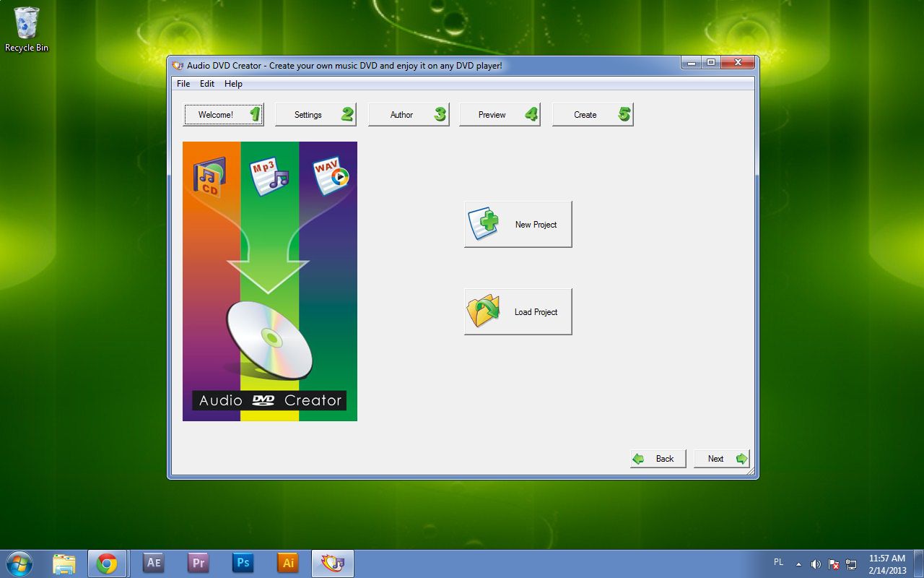The width and height of the screenshot is (924, 578).
Task: Click the WAV file icon in banner
Action: click(331, 176)
